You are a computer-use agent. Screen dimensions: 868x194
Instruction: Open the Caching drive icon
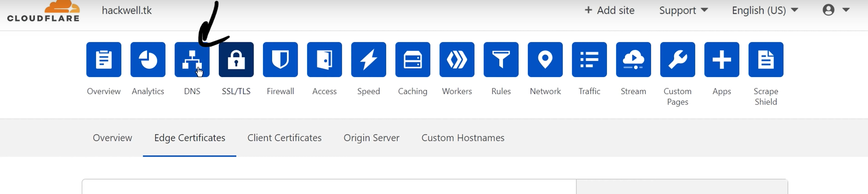pos(413,60)
